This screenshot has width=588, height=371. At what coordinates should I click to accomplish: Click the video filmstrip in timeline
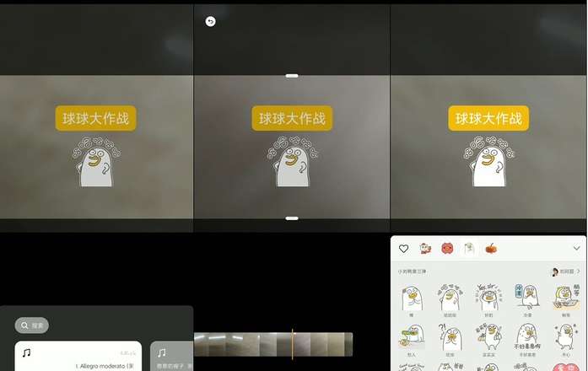tap(273, 344)
